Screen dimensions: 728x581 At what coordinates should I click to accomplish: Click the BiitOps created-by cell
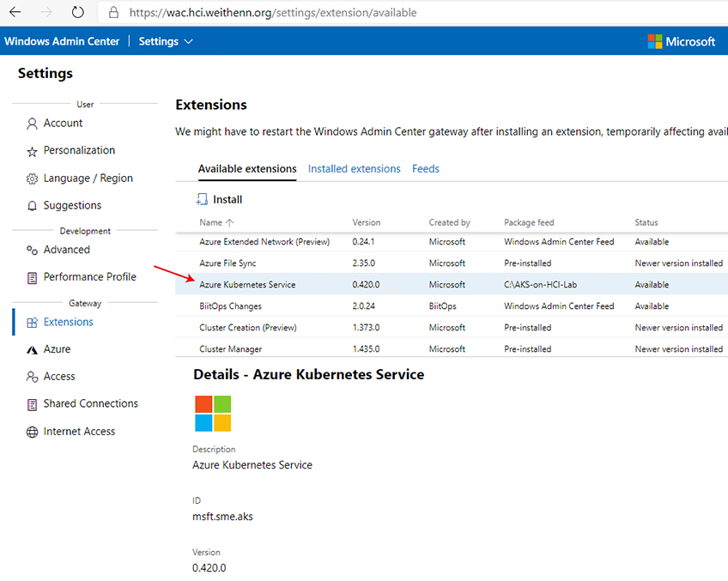point(442,306)
